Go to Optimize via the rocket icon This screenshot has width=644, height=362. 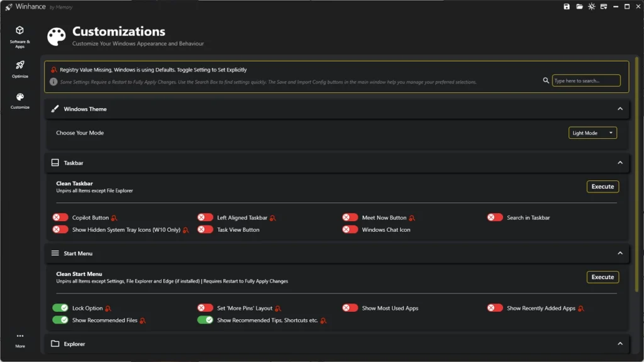[x=19, y=68]
